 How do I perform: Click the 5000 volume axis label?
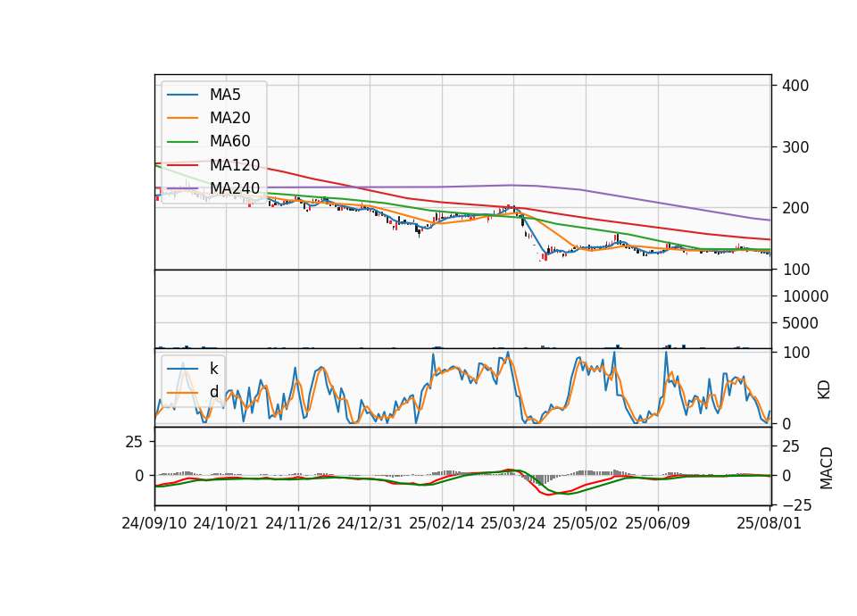click(800, 323)
